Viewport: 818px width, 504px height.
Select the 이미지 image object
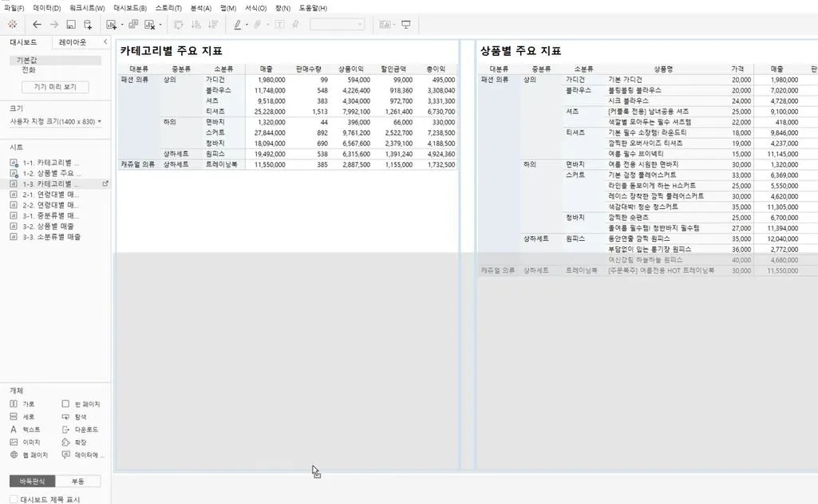coord(25,442)
